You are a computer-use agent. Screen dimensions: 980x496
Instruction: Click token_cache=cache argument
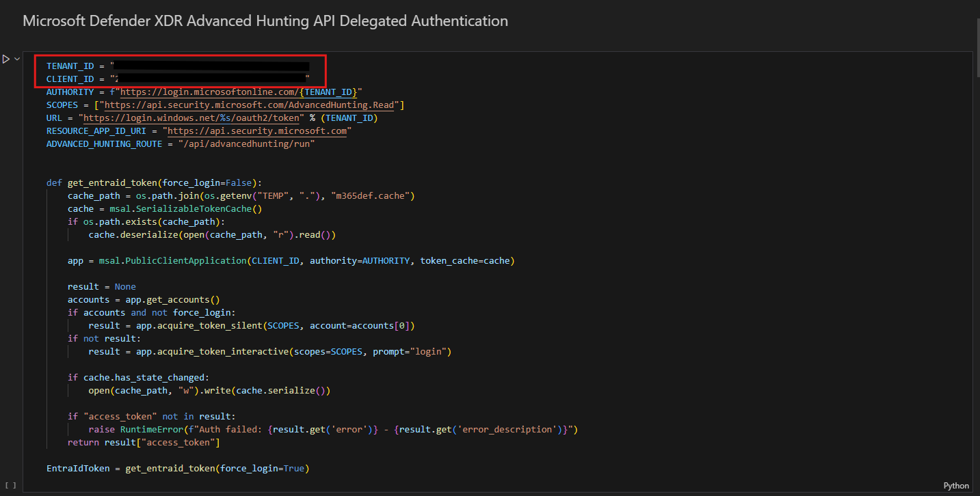pyautogui.click(x=464, y=261)
